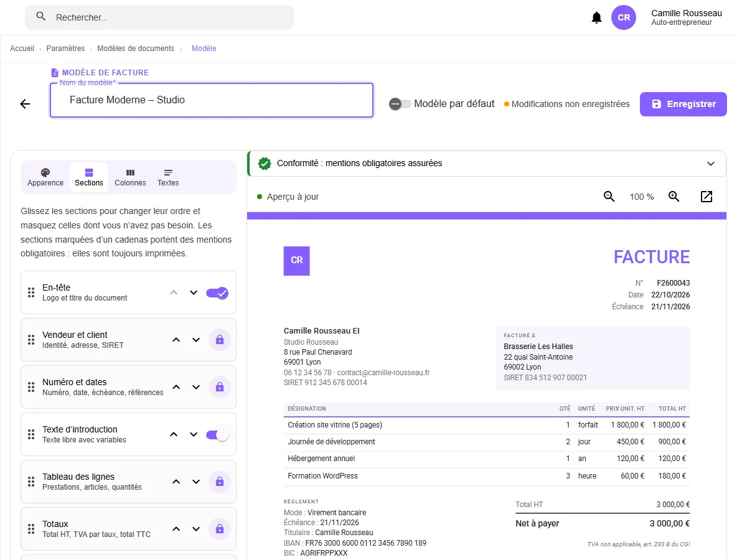Toggle Modèle par défaut switch

tap(400, 104)
